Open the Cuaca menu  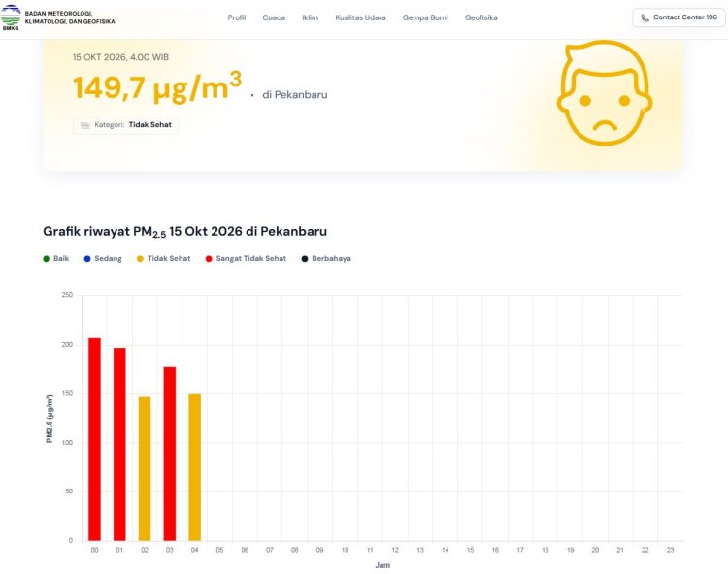274,17
